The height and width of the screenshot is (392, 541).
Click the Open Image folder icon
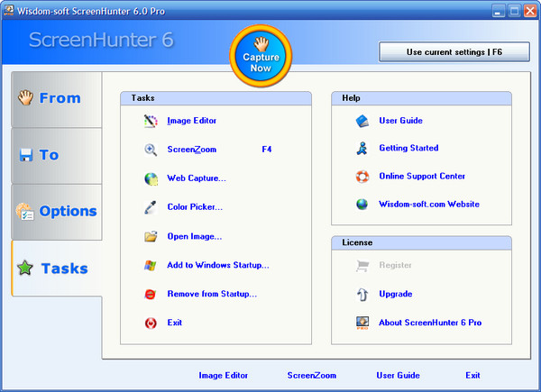pos(151,236)
